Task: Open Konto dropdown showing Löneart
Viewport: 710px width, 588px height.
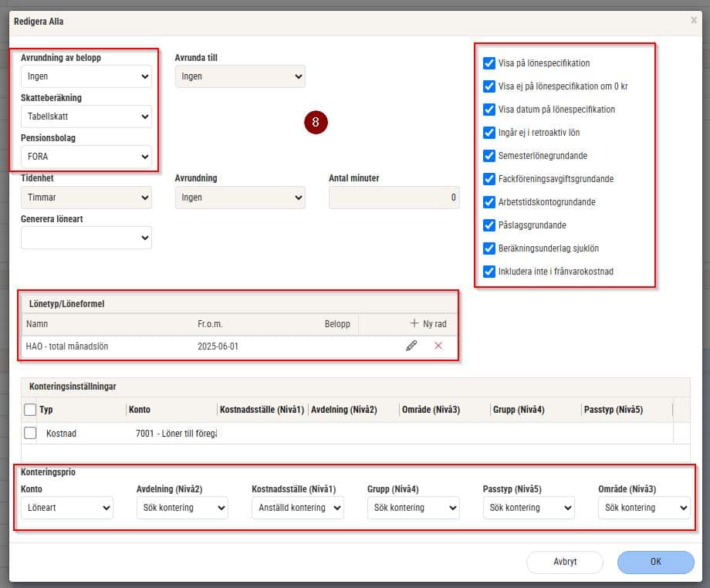Action: coord(67,508)
